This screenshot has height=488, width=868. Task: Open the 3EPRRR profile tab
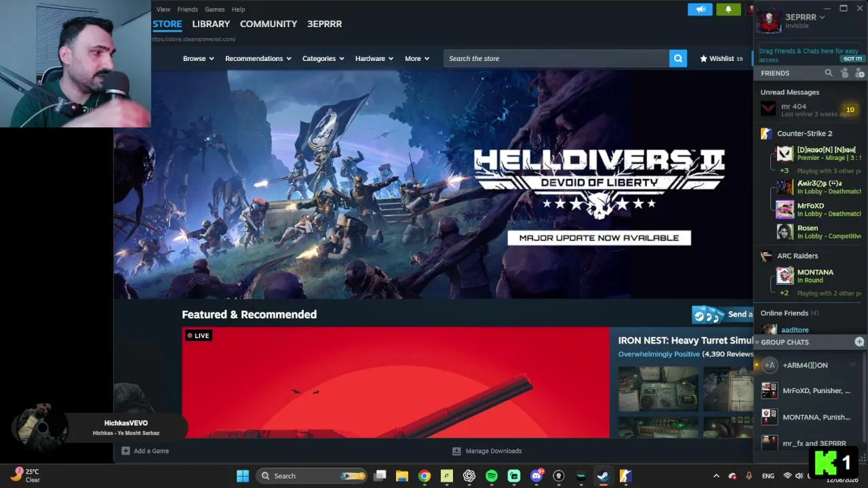click(324, 24)
